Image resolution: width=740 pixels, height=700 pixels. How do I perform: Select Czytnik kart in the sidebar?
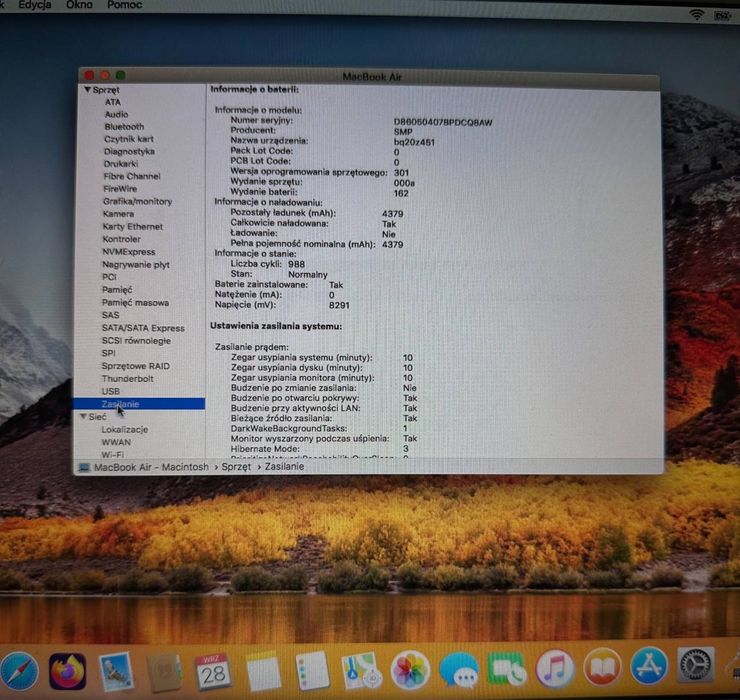click(129, 139)
